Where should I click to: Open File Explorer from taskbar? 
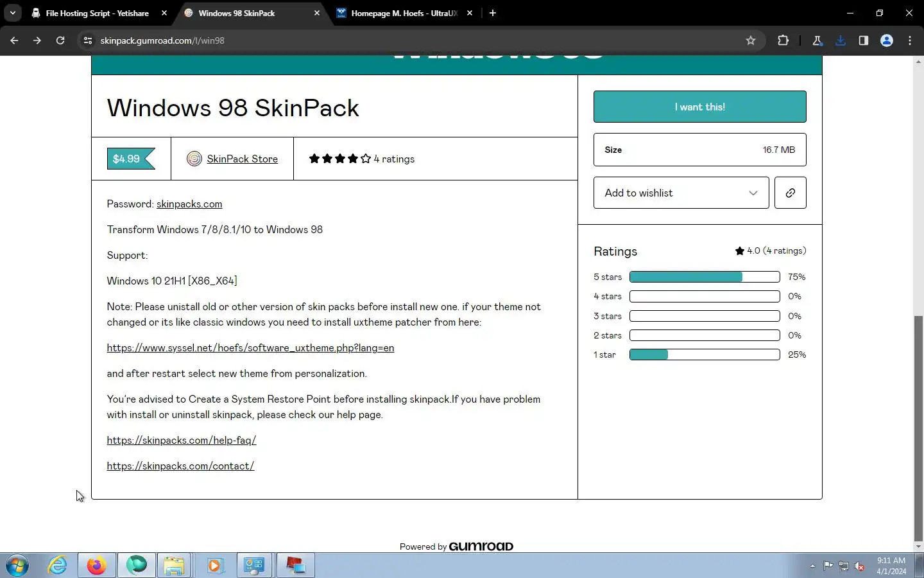point(174,566)
